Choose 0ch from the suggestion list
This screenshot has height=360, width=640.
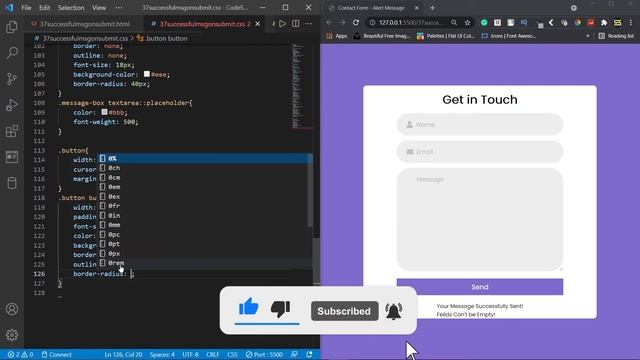pyautogui.click(x=204, y=168)
